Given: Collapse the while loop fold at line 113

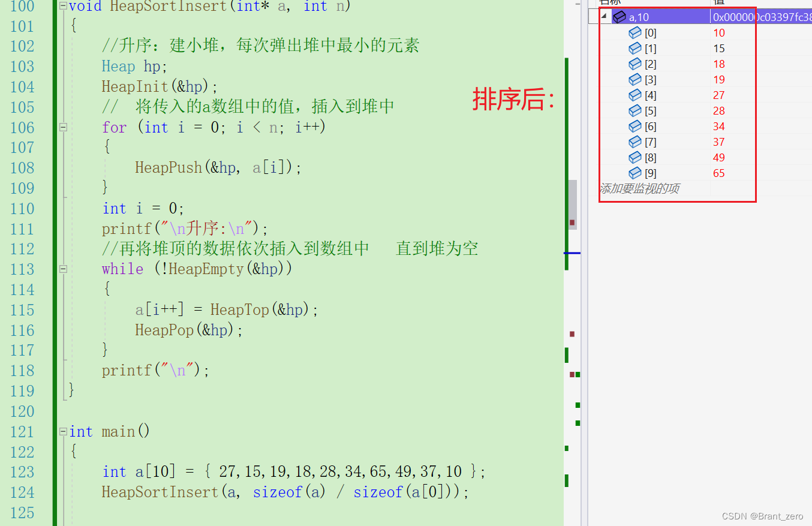Looking at the screenshot, I should (x=64, y=269).
